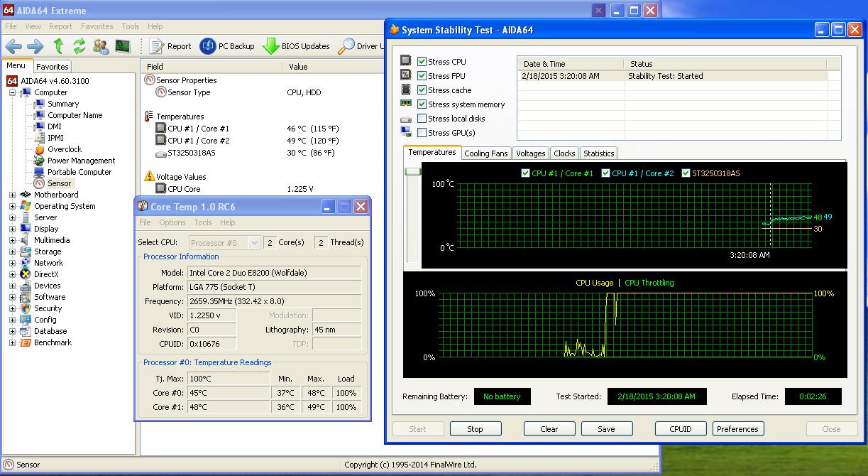
Task: Enable Stress GPU(s) checkbox
Action: click(x=422, y=133)
